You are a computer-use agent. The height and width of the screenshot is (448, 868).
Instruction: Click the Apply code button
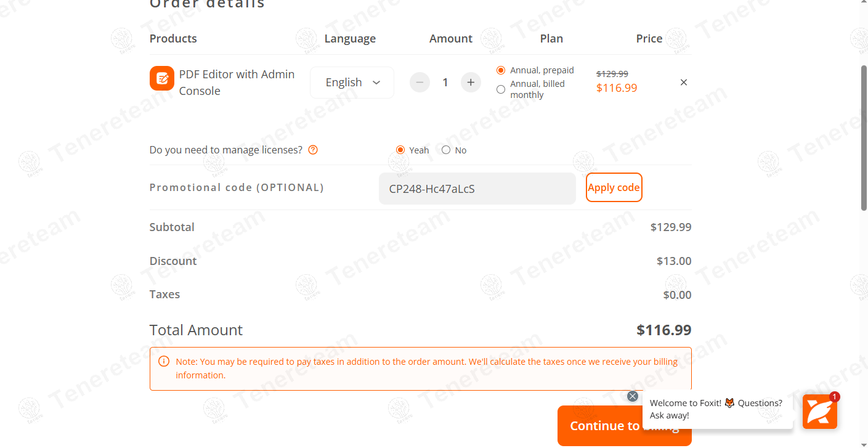click(614, 187)
